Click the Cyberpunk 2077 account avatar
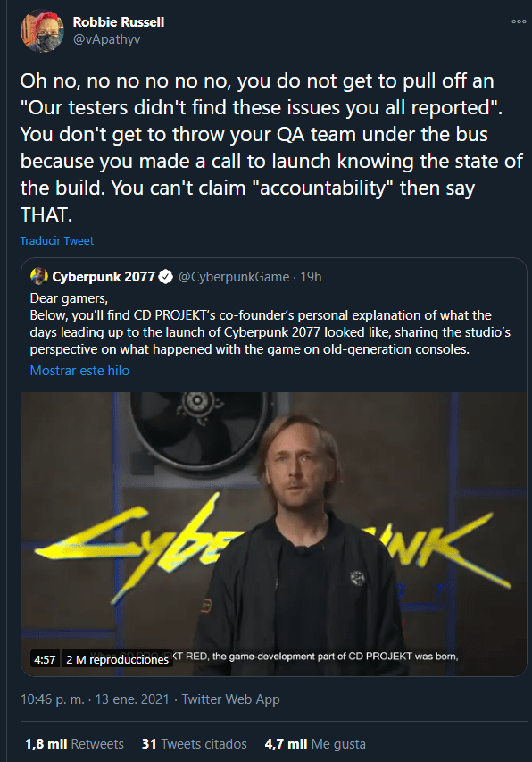This screenshot has height=762, width=532. [39, 276]
